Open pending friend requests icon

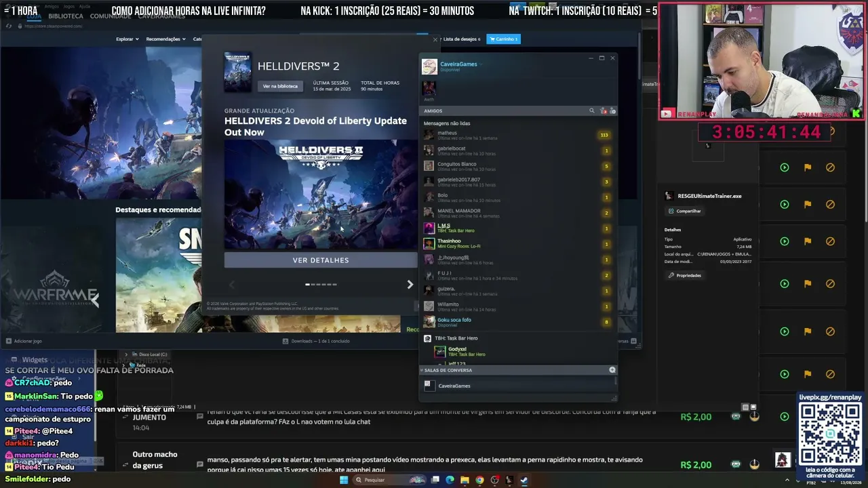click(x=603, y=110)
